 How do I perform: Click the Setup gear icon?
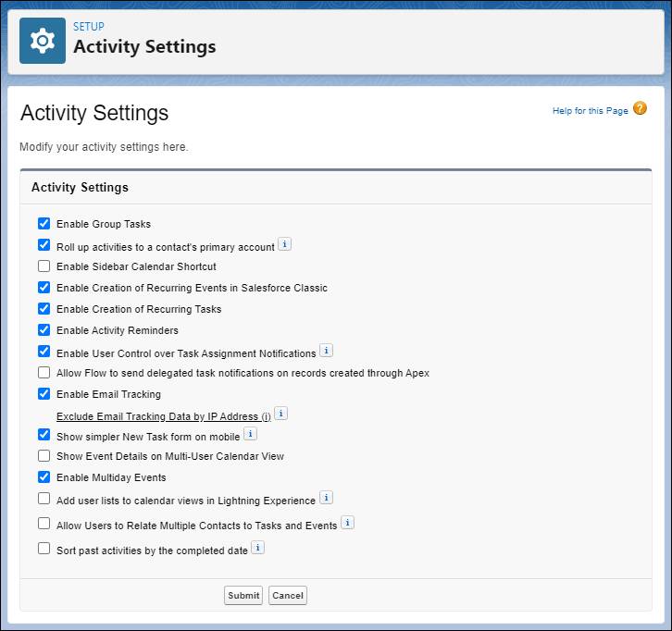tap(43, 41)
